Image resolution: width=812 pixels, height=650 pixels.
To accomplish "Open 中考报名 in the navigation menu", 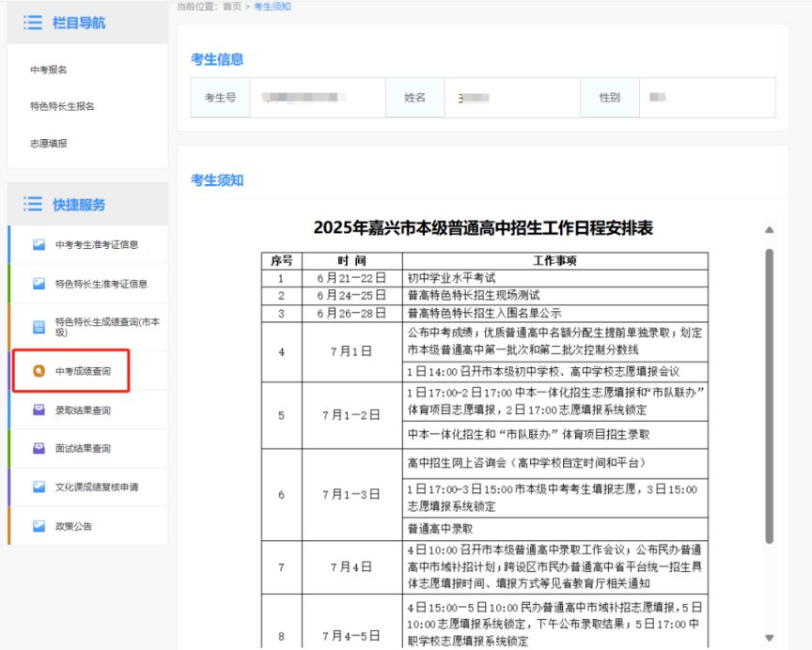I will [x=49, y=70].
